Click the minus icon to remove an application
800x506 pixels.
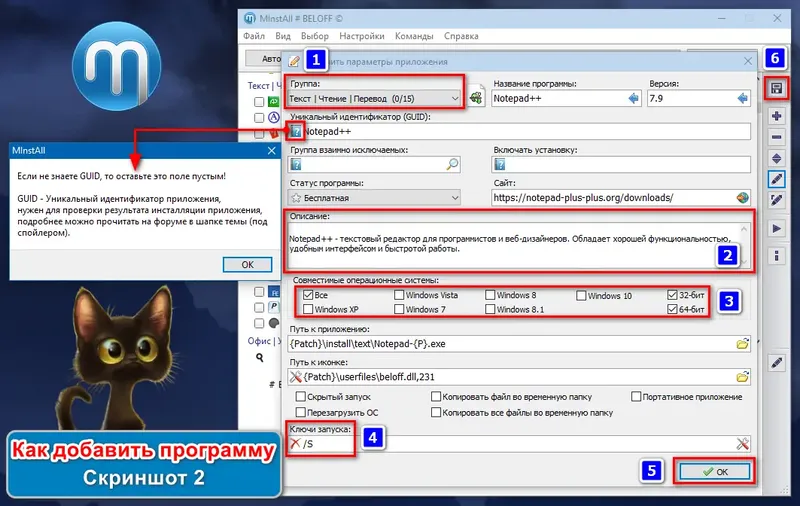tap(776, 137)
